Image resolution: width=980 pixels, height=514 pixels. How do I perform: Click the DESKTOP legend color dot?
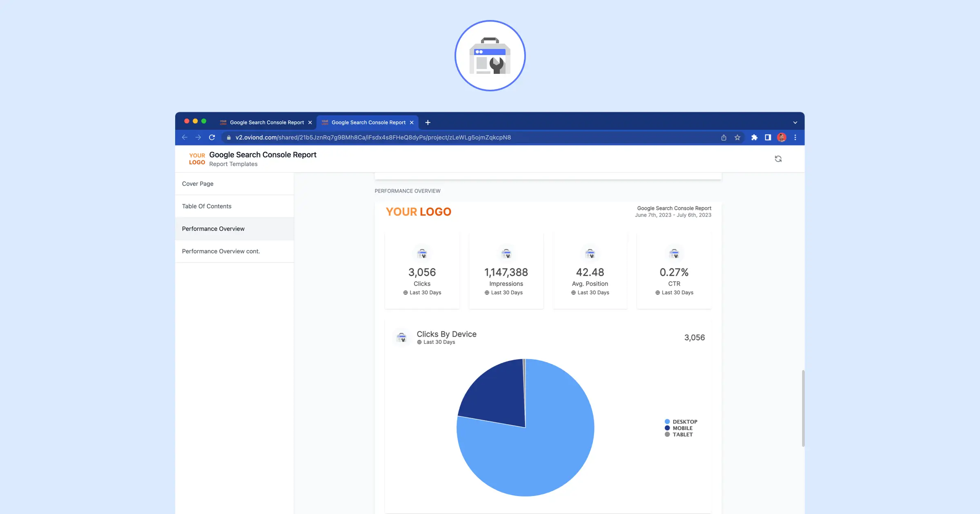pos(667,422)
